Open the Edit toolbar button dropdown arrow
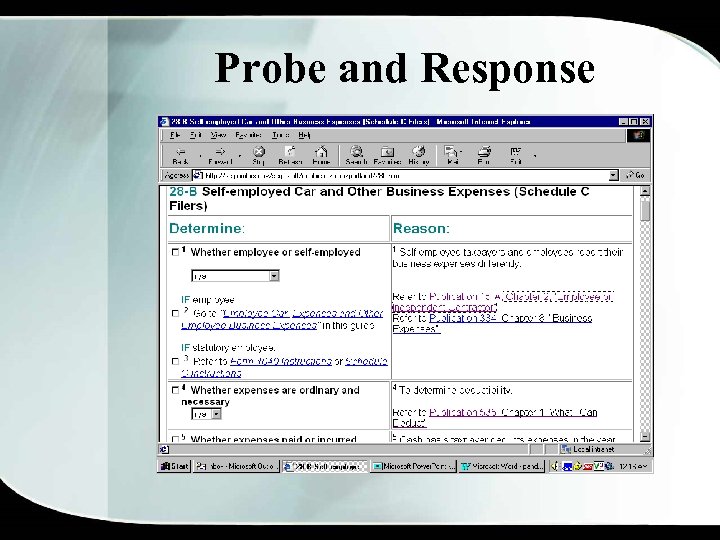The width and height of the screenshot is (720, 540). click(x=534, y=156)
